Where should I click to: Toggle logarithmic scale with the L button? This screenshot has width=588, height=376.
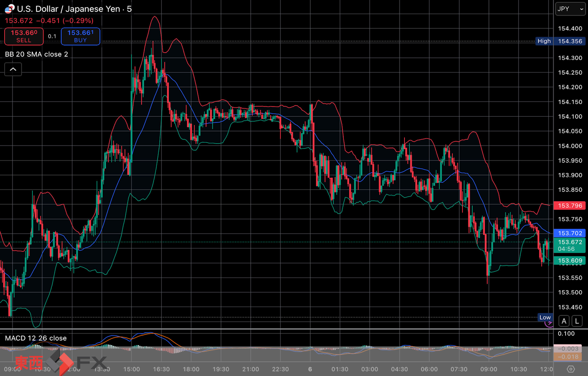pos(577,321)
